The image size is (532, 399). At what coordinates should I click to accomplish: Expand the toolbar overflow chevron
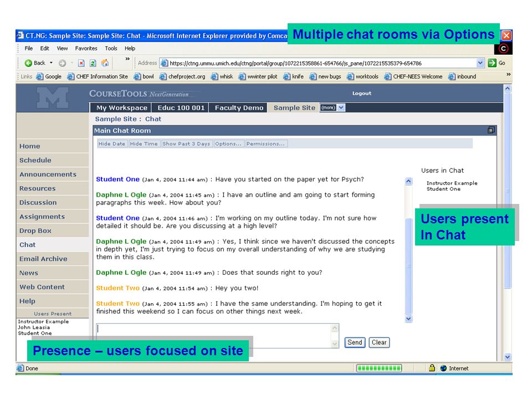(127, 59)
